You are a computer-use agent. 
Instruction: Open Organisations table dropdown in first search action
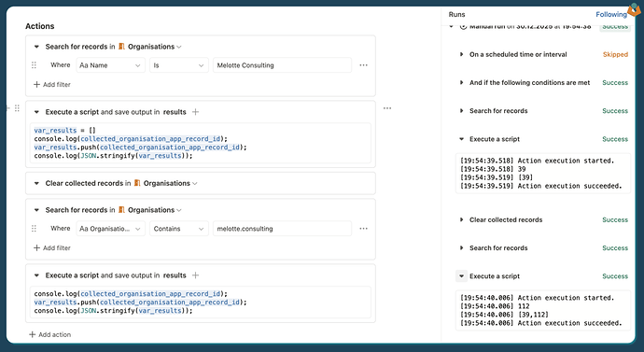(x=154, y=47)
